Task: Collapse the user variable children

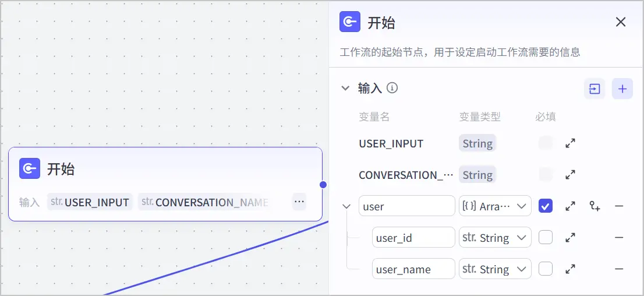Action: (347, 206)
